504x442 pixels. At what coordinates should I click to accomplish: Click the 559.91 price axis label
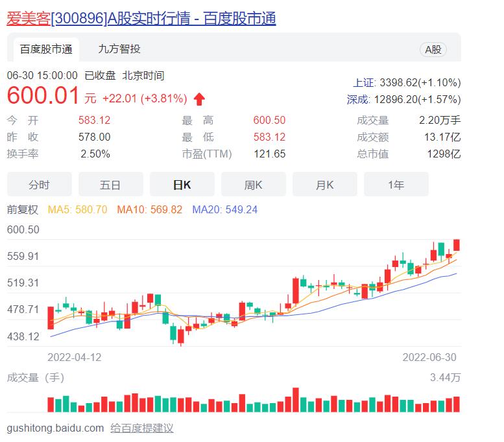[23, 257]
